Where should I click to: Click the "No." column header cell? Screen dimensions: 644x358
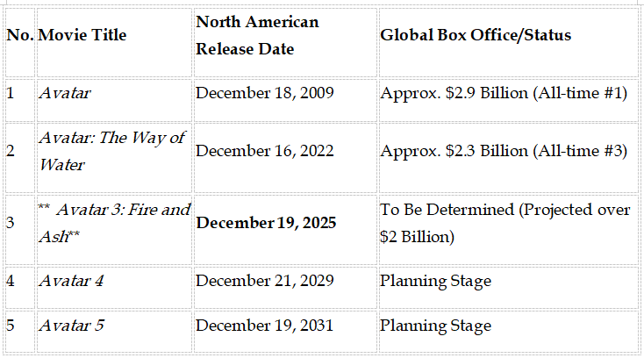click(x=20, y=35)
